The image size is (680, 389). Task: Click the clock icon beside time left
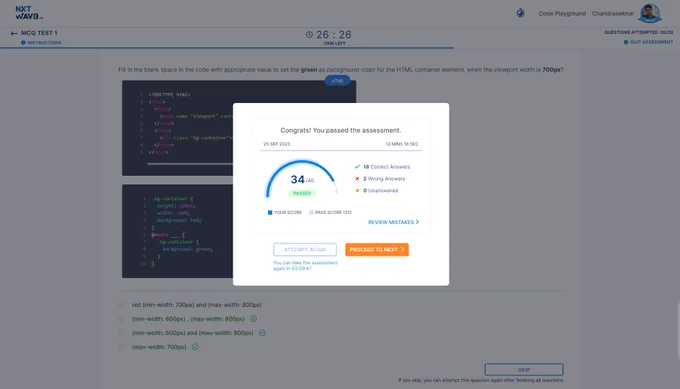click(309, 35)
